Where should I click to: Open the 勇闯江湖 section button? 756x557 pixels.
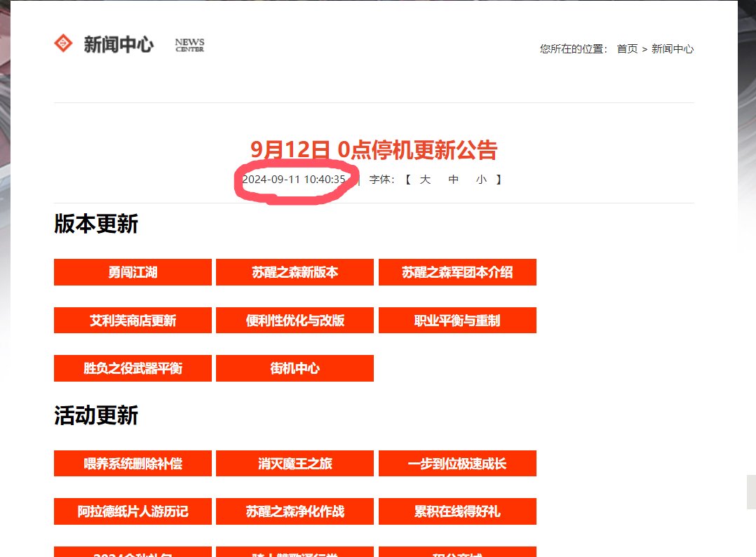click(133, 272)
